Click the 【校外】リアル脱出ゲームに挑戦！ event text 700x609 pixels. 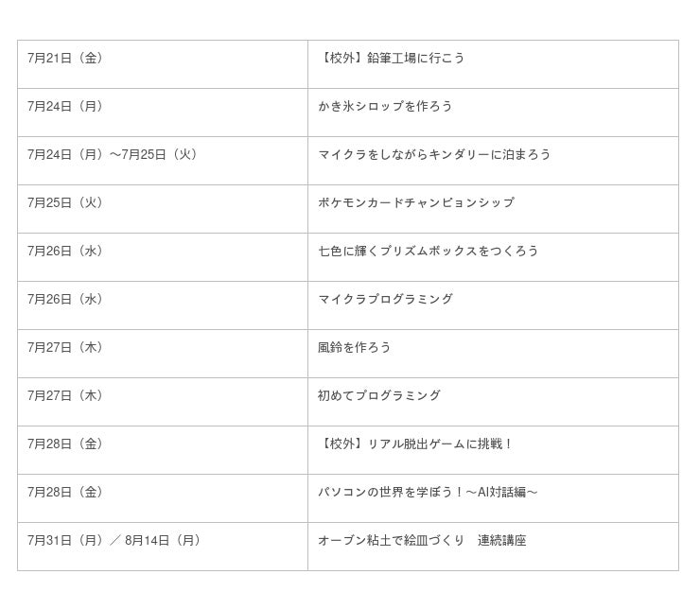(x=416, y=444)
